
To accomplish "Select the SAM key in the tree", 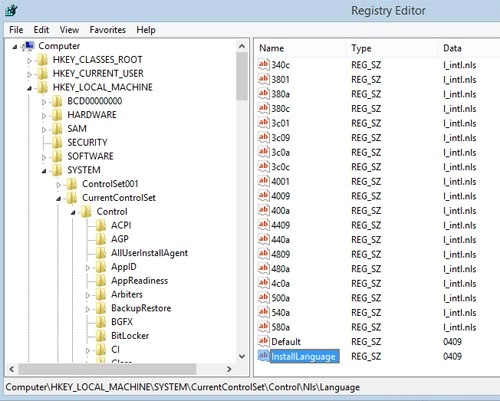I will [x=77, y=129].
